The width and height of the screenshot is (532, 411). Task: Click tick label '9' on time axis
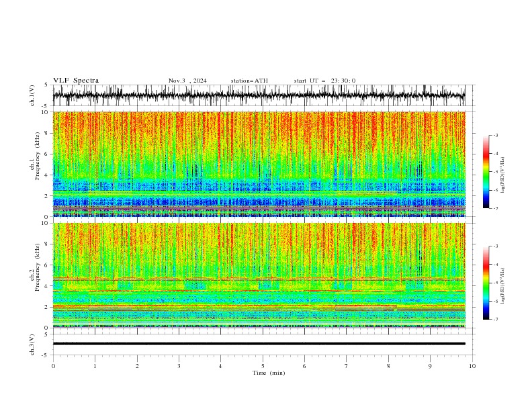click(x=430, y=366)
